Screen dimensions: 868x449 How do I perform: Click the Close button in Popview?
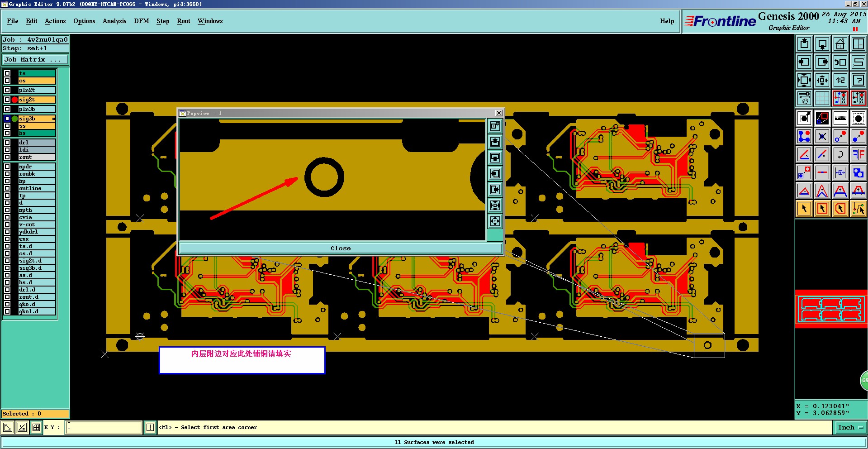click(x=341, y=248)
